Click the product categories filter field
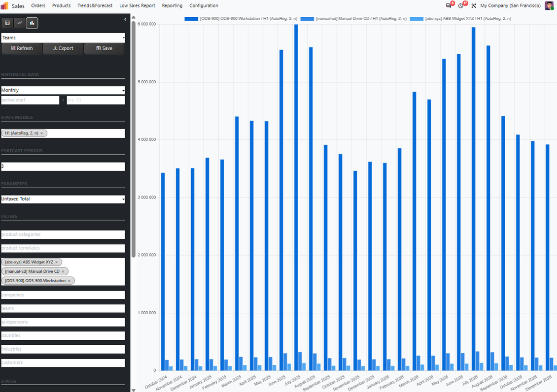 [63, 234]
